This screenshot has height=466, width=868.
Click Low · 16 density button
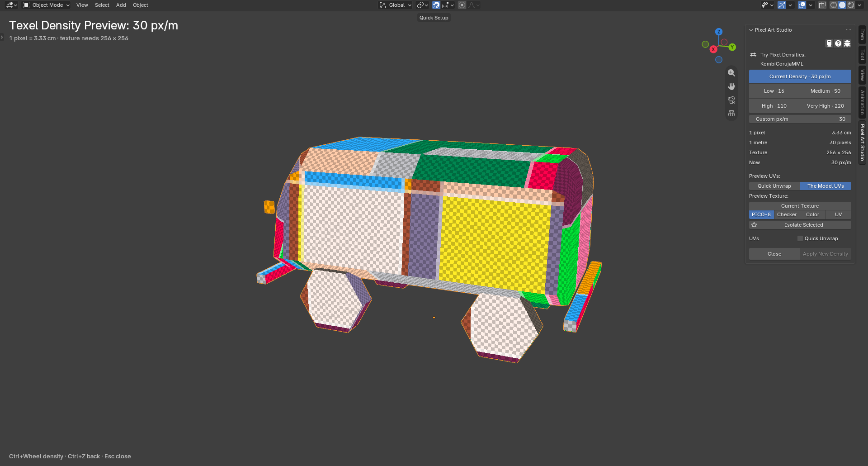click(x=774, y=91)
